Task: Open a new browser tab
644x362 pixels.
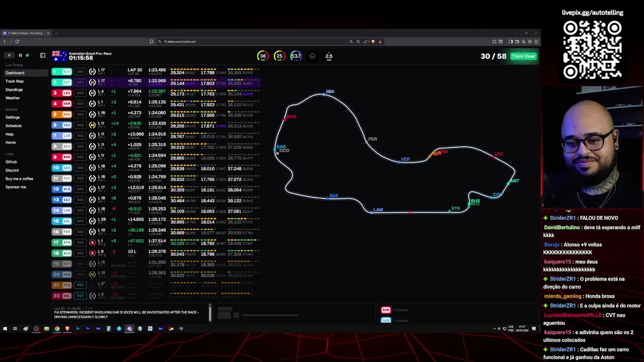Action: click(x=56, y=33)
